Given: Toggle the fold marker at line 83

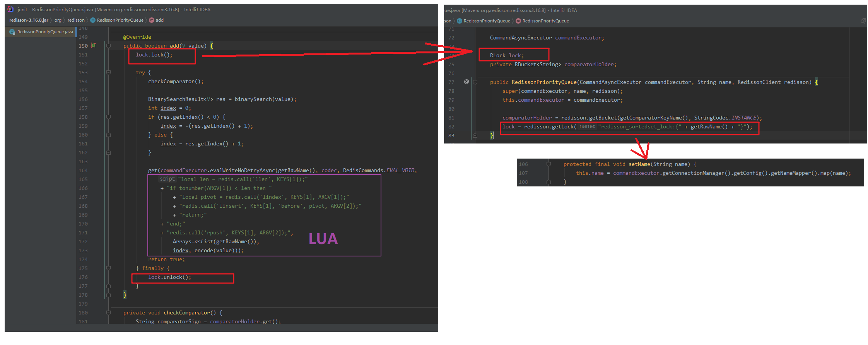Looking at the screenshot, I should 475,135.
